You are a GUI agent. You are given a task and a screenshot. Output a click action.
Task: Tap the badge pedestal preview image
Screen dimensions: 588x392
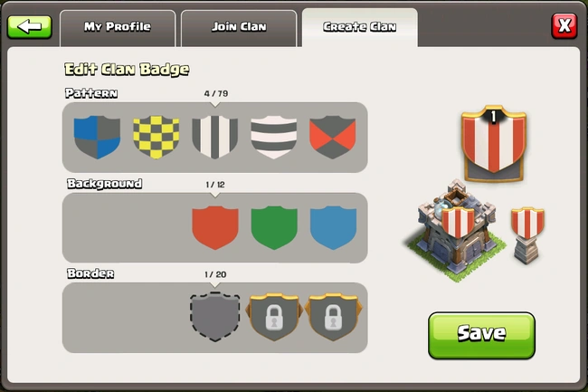click(x=527, y=235)
